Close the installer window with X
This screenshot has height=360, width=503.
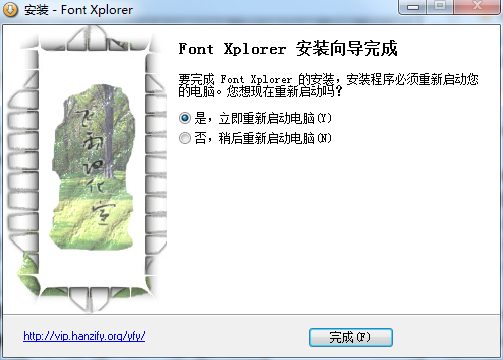point(477,7)
